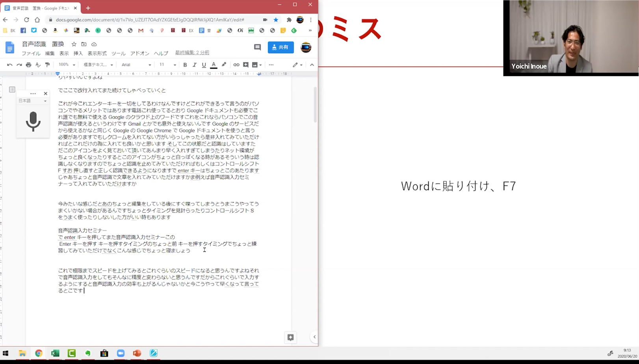The width and height of the screenshot is (639, 364).
Task: Open the Arial font dropdown
Action: tap(136, 65)
